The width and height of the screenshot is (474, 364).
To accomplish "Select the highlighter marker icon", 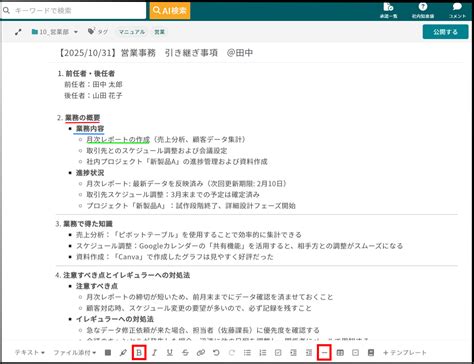I will 123,352.
